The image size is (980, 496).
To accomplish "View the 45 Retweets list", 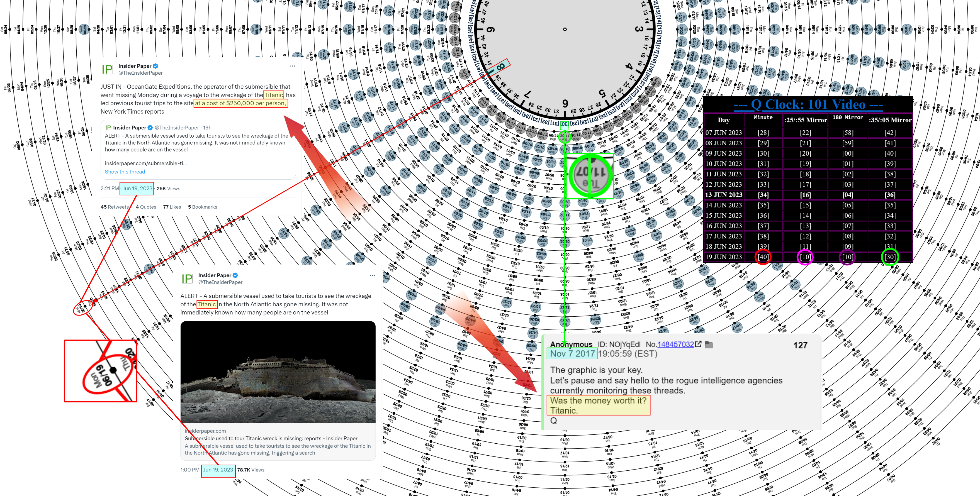I will 115,207.
